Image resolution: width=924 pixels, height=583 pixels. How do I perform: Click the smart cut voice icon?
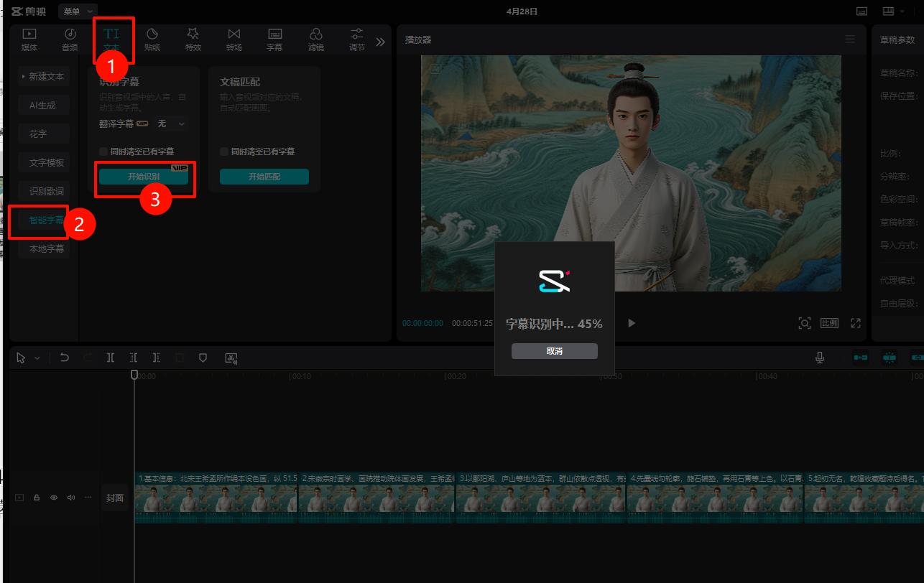tap(231, 358)
